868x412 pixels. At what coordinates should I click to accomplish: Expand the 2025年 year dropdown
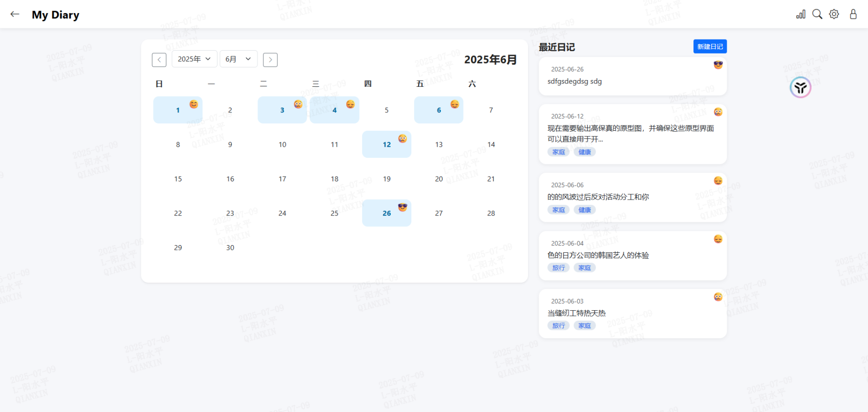(x=194, y=59)
